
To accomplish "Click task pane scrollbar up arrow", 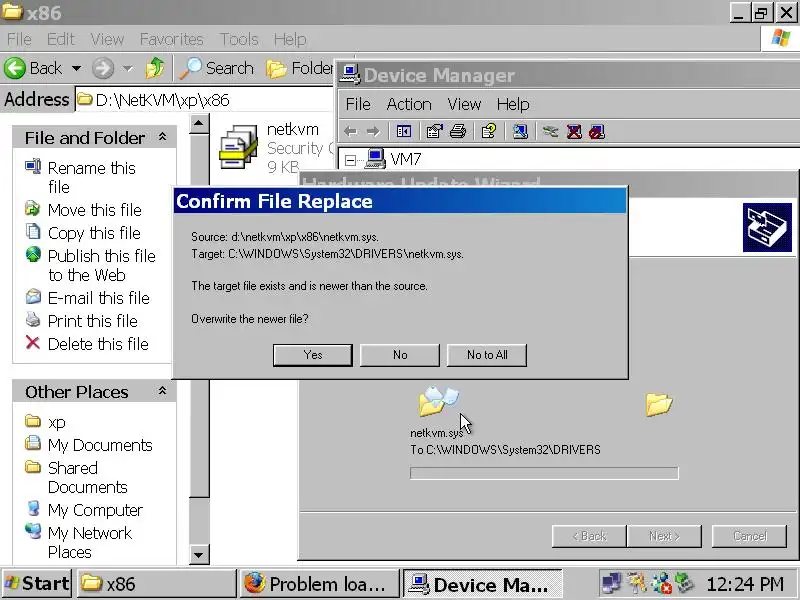I will (x=199, y=123).
